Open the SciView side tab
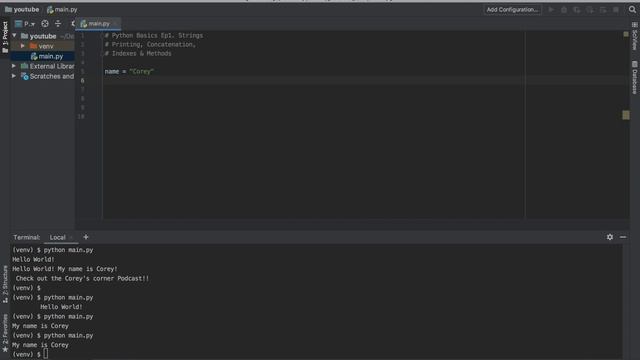This screenshot has width=640, height=360. 635,37
